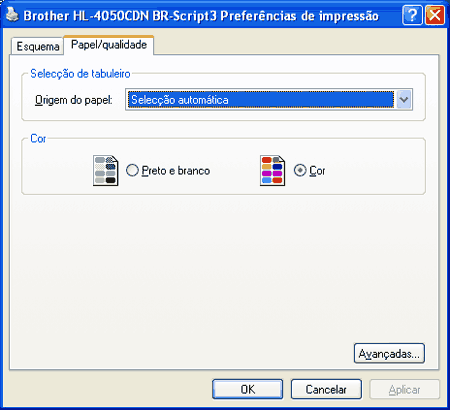Viewport: 450px width, 410px height.
Task: Click the Cancelar button
Action: [x=326, y=389]
